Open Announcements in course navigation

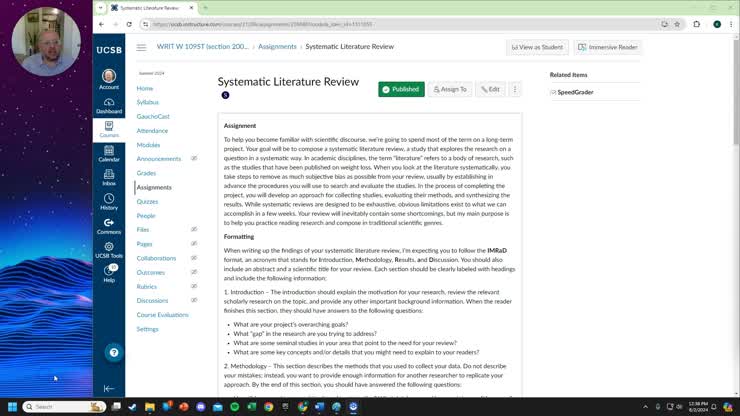pyautogui.click(x=159, y=159)
